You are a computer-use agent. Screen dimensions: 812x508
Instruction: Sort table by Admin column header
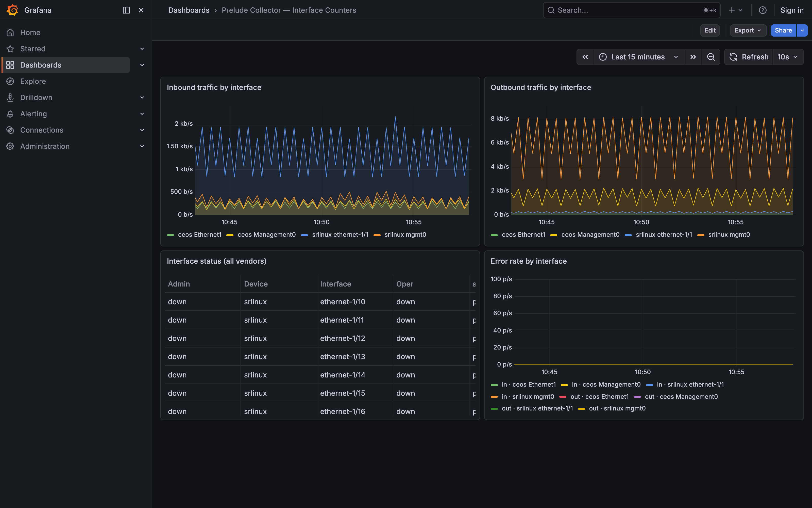179,284
